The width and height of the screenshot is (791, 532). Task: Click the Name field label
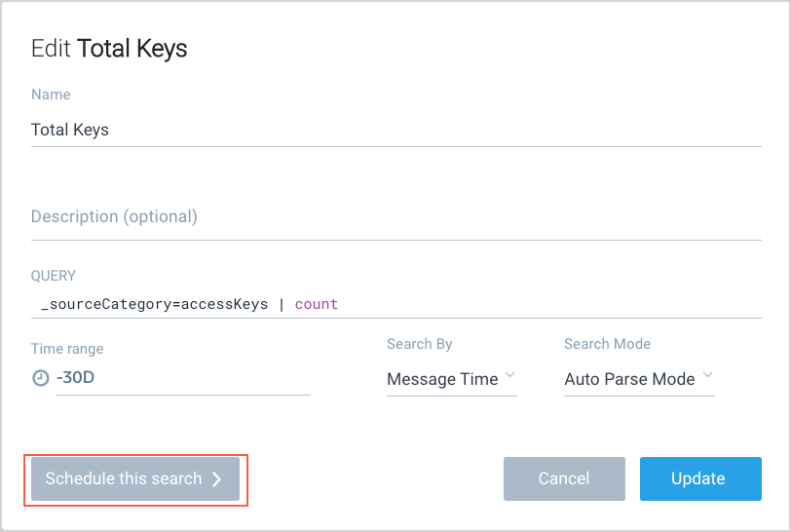[51, 95]
